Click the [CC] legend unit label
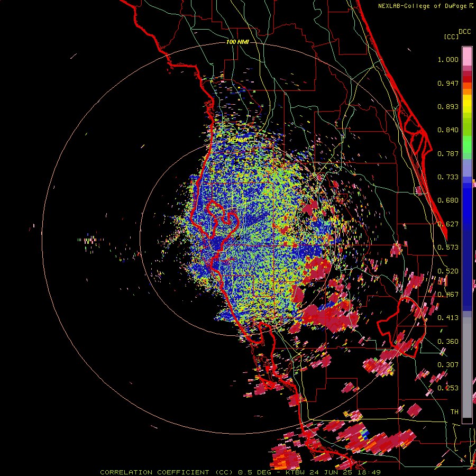 [452, 36]
